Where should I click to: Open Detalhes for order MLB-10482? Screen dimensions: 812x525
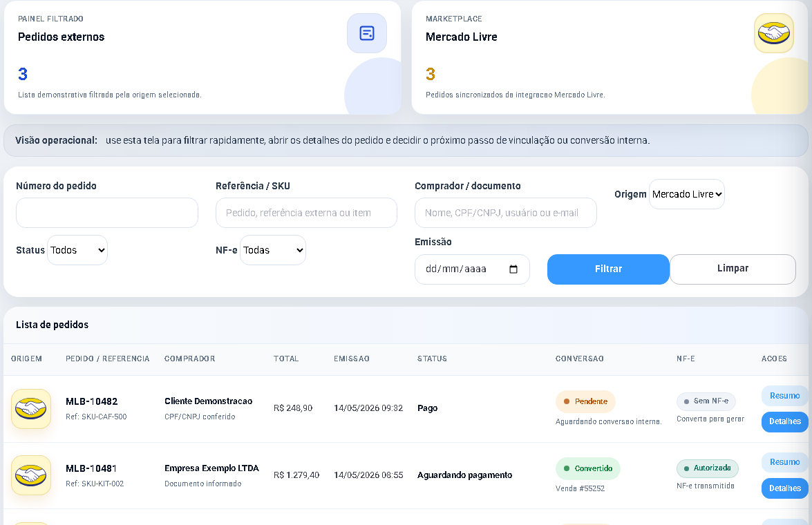pos(784,421)
